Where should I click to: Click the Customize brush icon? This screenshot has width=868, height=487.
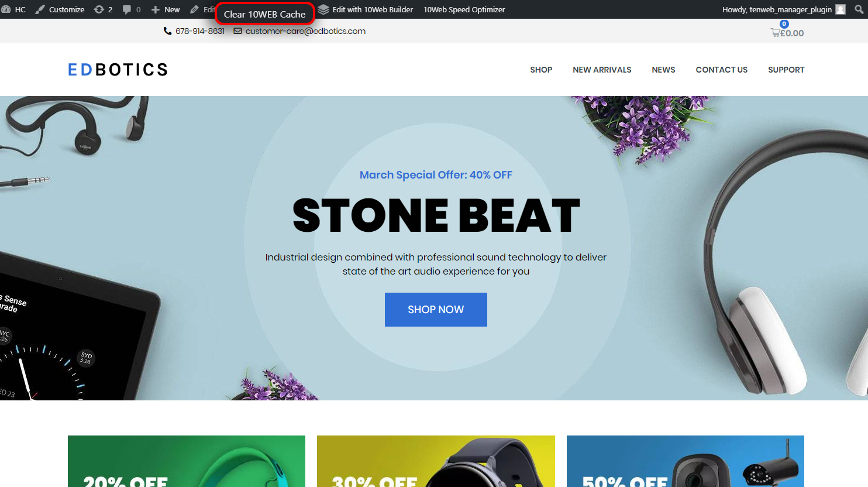click(x=40, y=9)
